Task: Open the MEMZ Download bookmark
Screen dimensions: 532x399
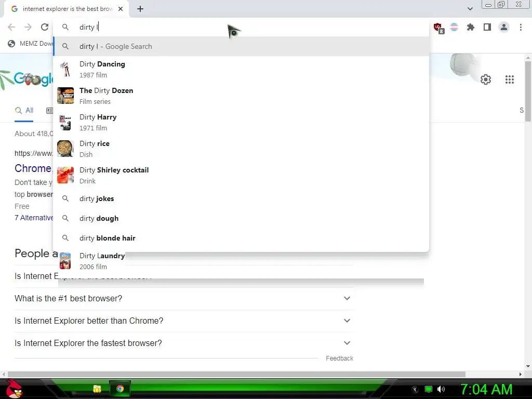Action: click(x=31, y=44)
